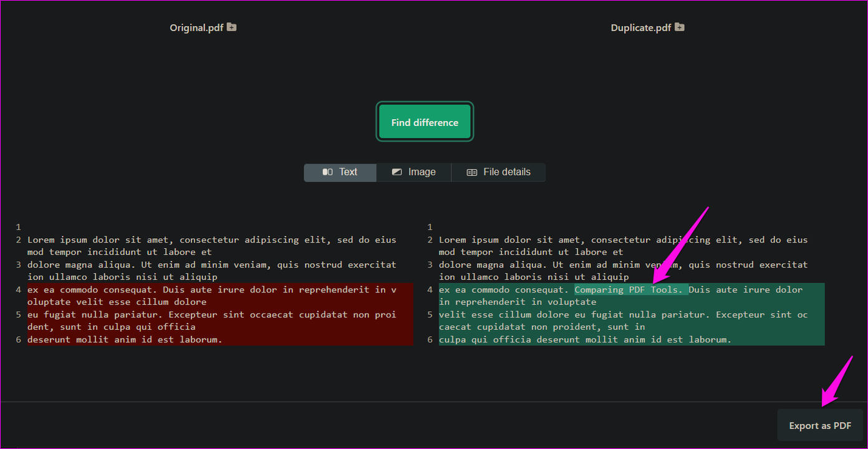This screenshot has height=449, width=868.
Task: Export the comparison as PDF
Action: [820, 426]
